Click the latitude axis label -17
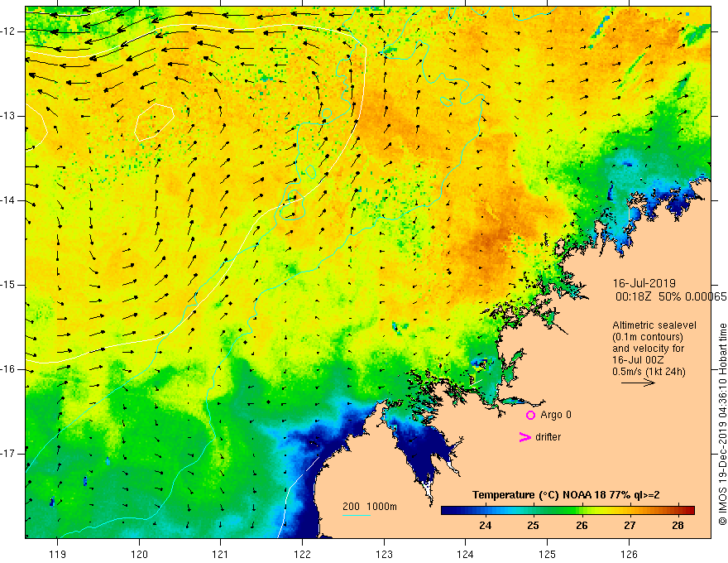This screenshot has width=728, height=563. tap(8, 454)
